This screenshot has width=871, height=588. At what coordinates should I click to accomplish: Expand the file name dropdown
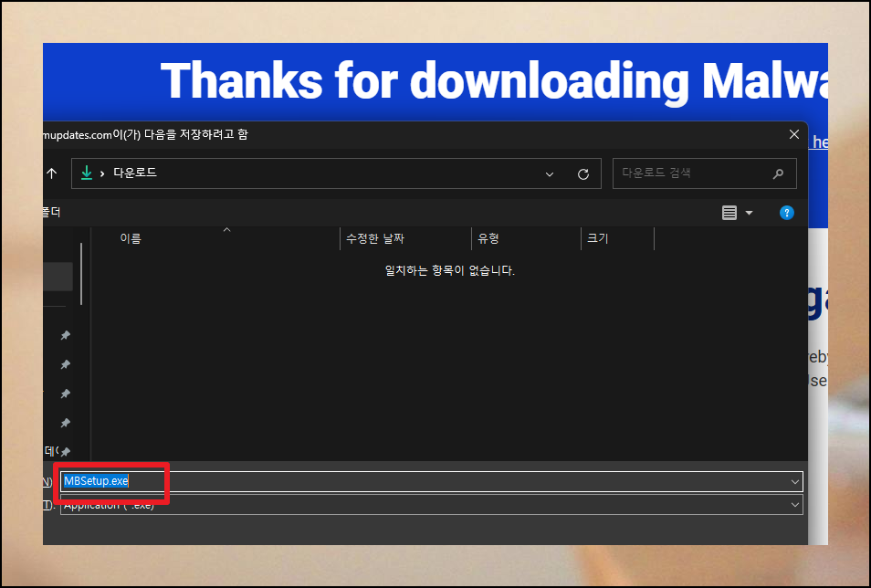[x=795, y=482]
